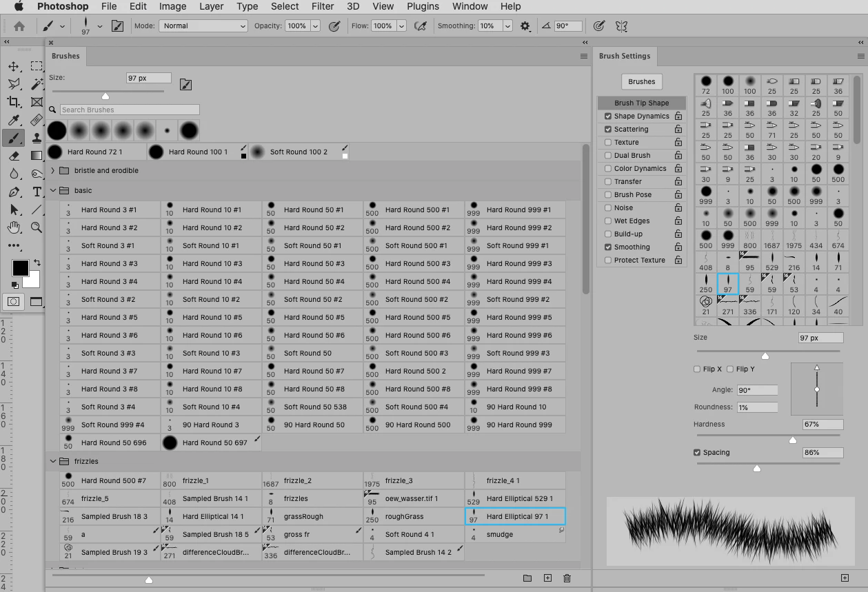Select the Blur tool

[13, 174]
